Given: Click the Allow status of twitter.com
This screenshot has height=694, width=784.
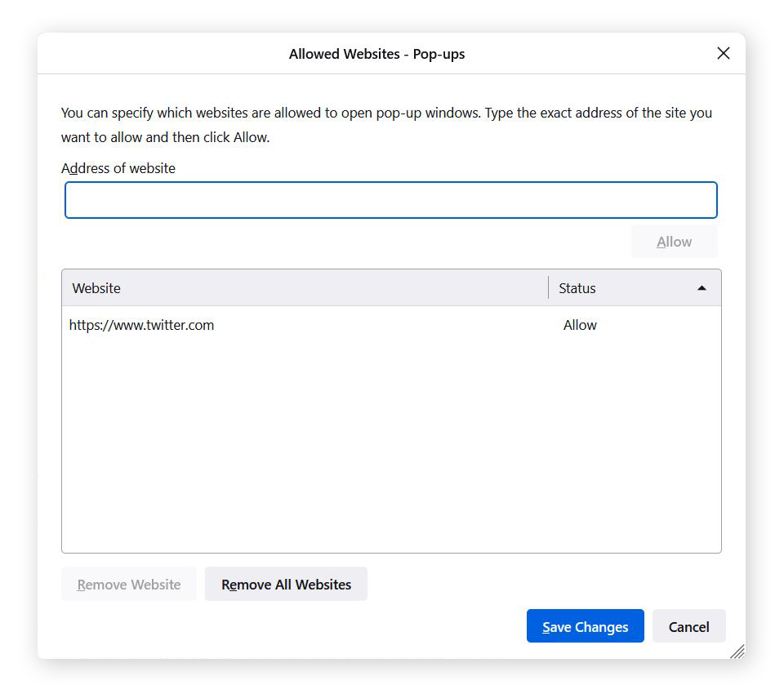Looking at the screenshot, I should click(x=580, y=324).
